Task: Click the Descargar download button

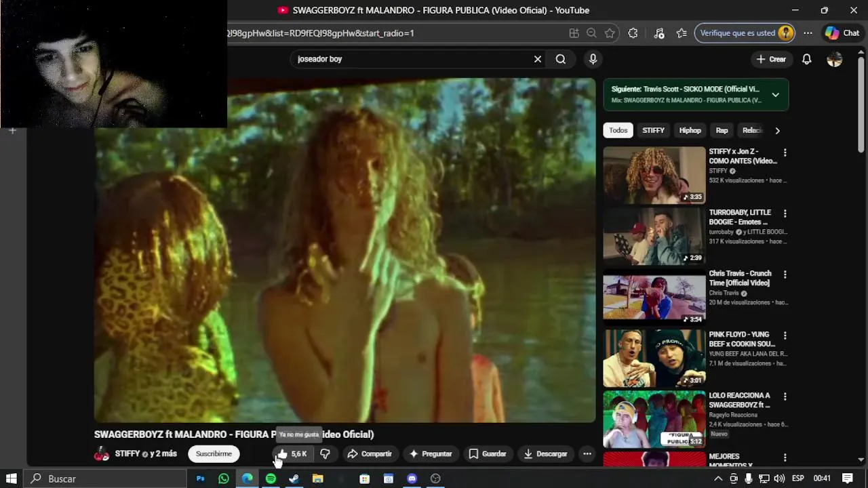Action: point(545,454)
